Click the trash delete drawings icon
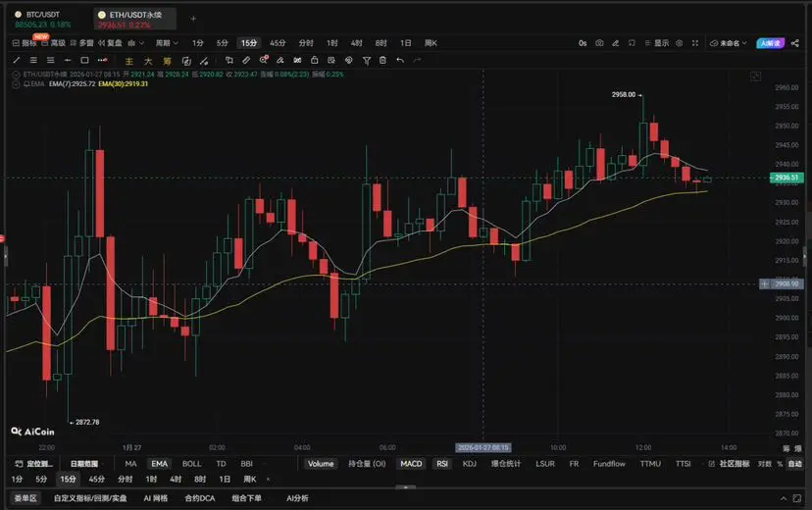Image resolution: width=812 pixels, height=510 pixels. tap(382, 61)
